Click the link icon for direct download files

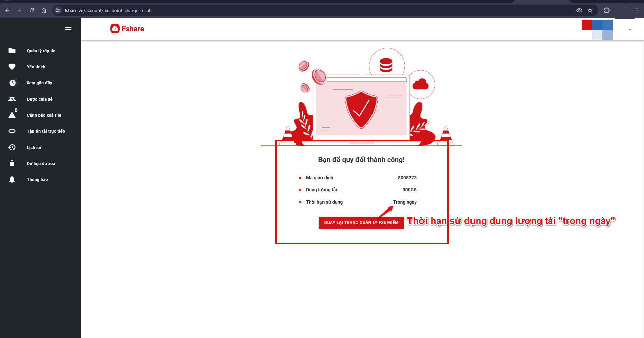click(12, 131)
